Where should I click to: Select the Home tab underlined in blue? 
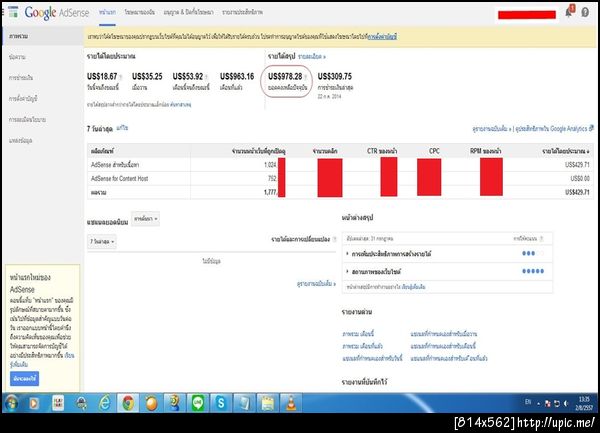tap(107, 13)
